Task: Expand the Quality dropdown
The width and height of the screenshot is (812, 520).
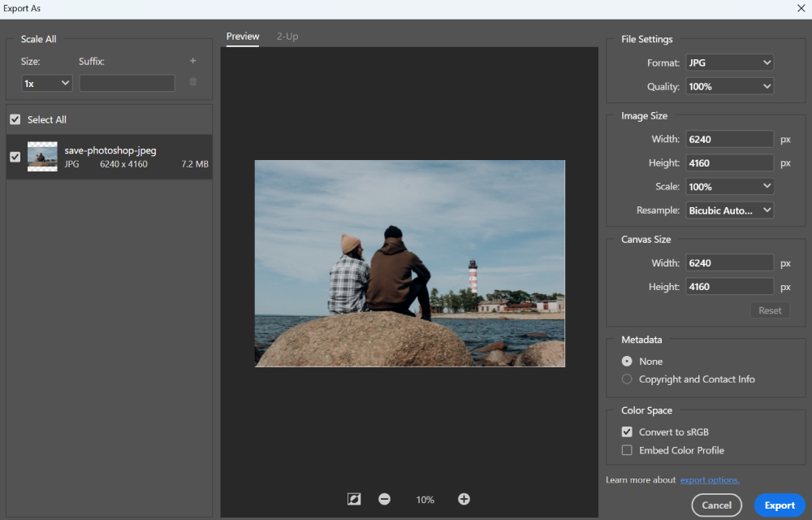Action: click(x=729, y=86)
